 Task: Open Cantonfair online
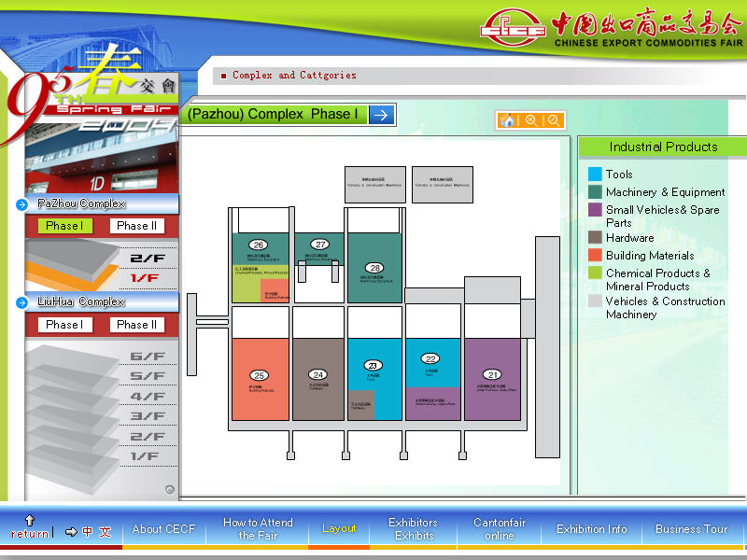[500, 529]
